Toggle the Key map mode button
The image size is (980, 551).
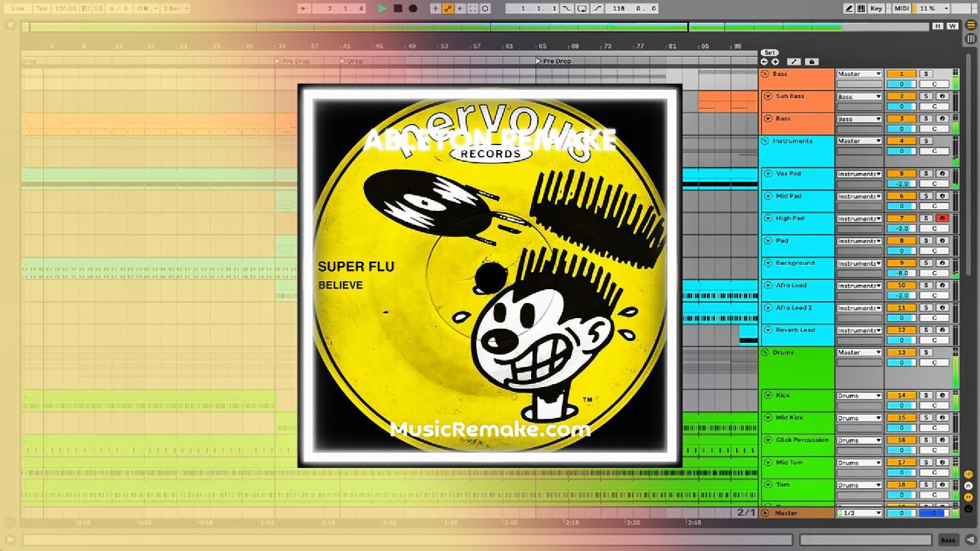click(x=876, y=8)
